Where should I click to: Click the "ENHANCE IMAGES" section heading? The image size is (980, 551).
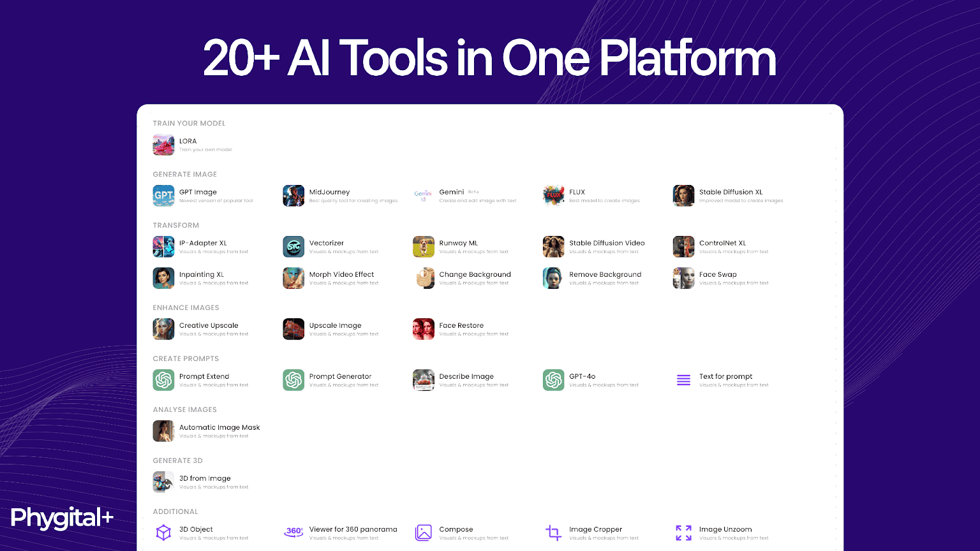tap(186, 307)
